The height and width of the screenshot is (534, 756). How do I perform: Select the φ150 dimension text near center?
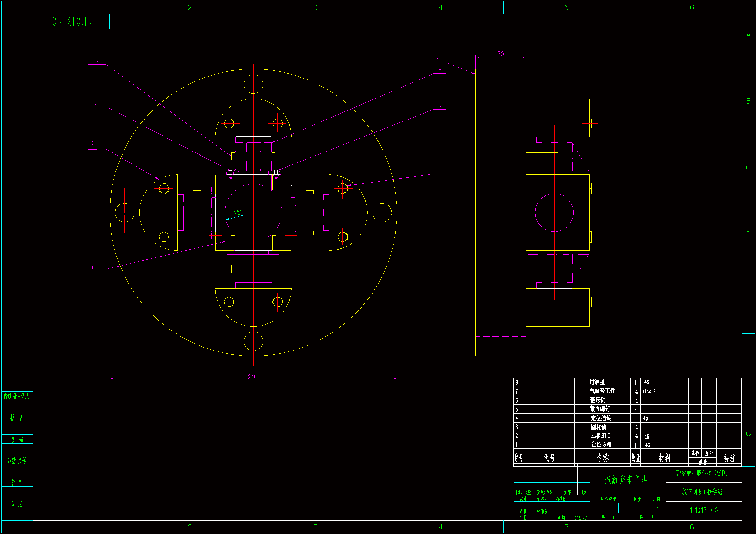click(x=237, y=213)
